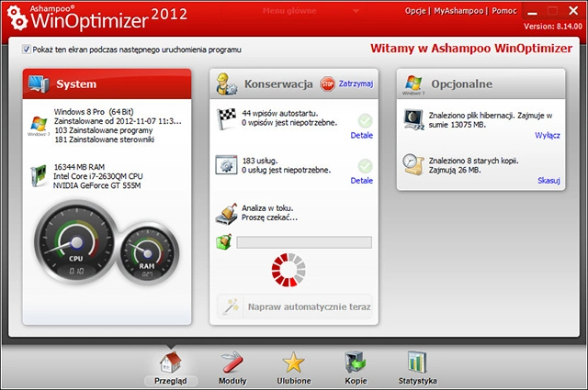Click the '183 usług' text
This screenshot has width=588, height=390.
pyautogui.click(x=260, y=161)
